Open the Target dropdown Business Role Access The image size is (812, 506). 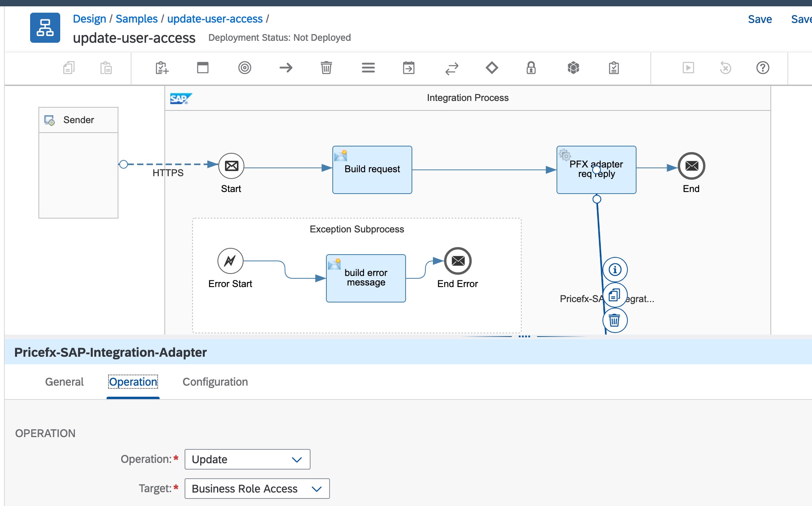coord(257,489)
